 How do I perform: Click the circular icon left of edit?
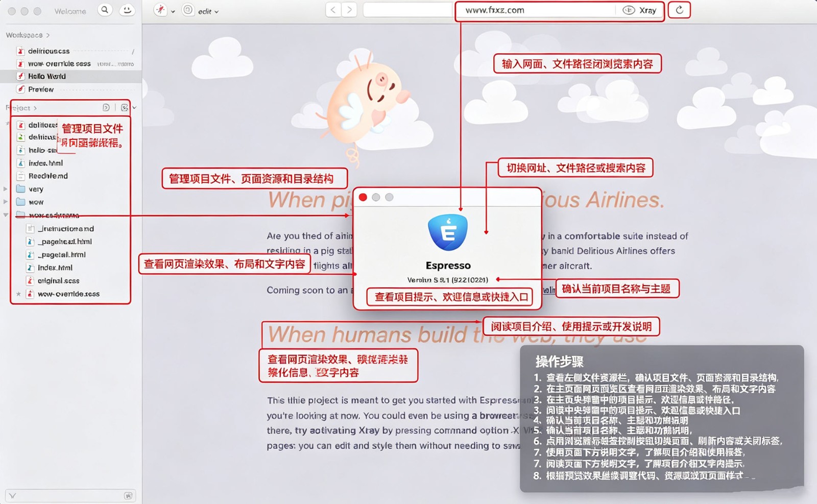[188, 10]
